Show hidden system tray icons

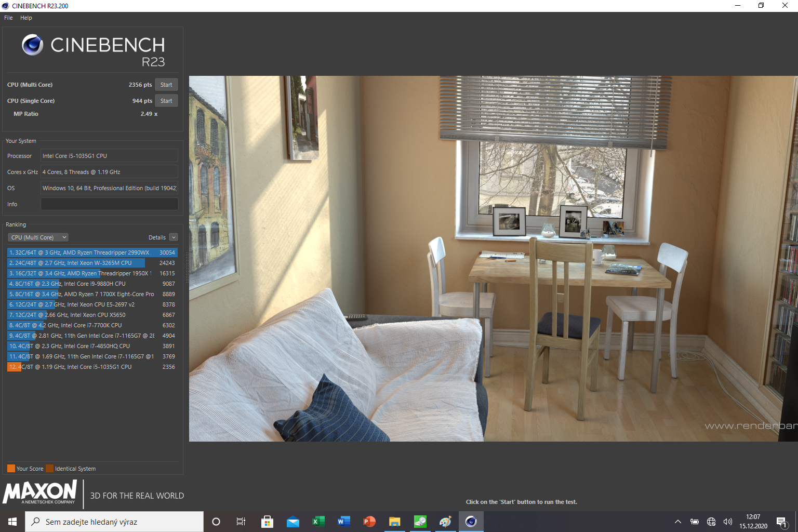677,522
